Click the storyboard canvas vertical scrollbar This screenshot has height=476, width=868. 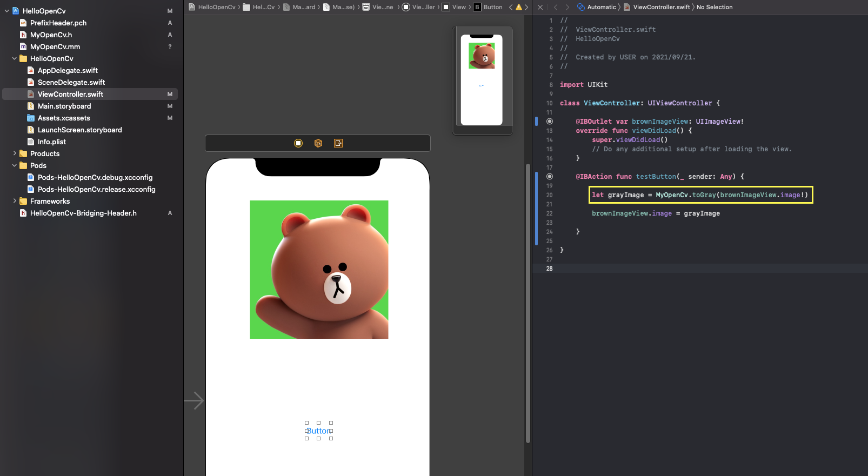[x=528, y=303]
